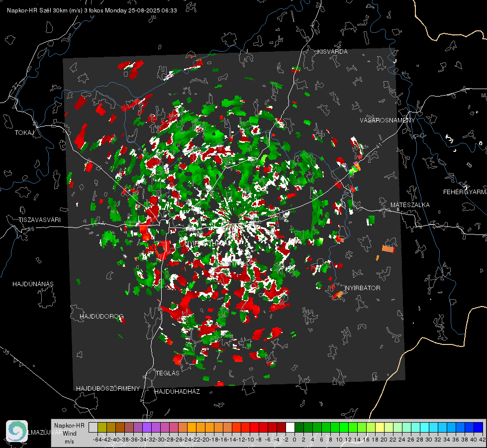The image size is (487, 448).
Task: Click the -64 tick label on the legend
Action: click(x=97, y=440)
